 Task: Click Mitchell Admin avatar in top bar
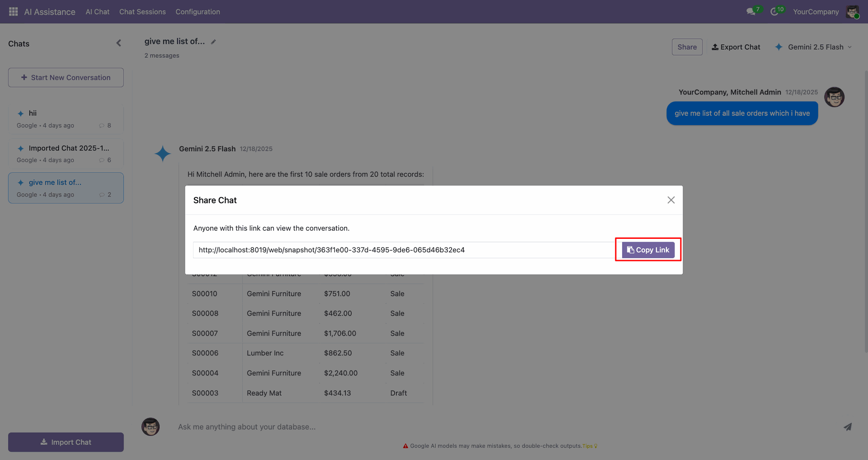tap(852, 12)
